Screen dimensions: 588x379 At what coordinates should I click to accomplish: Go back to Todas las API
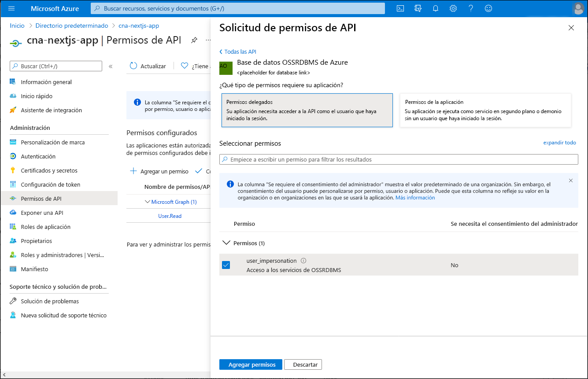(238, 52)
